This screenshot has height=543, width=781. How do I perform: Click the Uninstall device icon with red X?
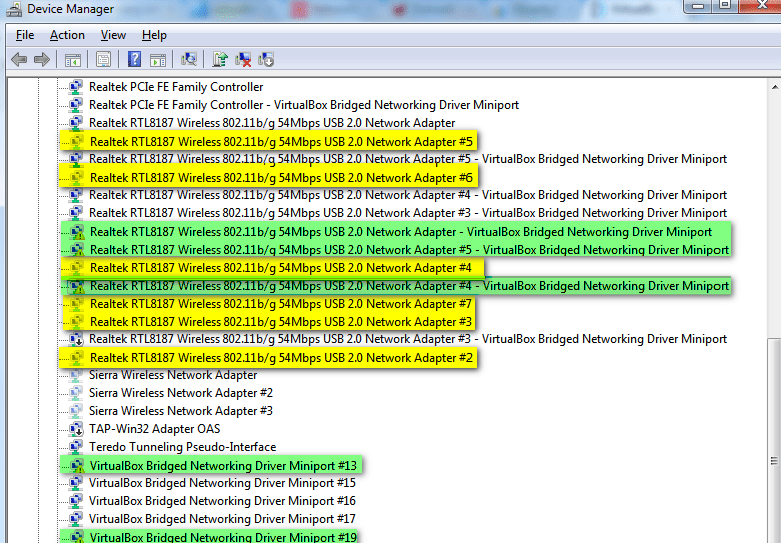pyautogui.click(x=243, y=59)
